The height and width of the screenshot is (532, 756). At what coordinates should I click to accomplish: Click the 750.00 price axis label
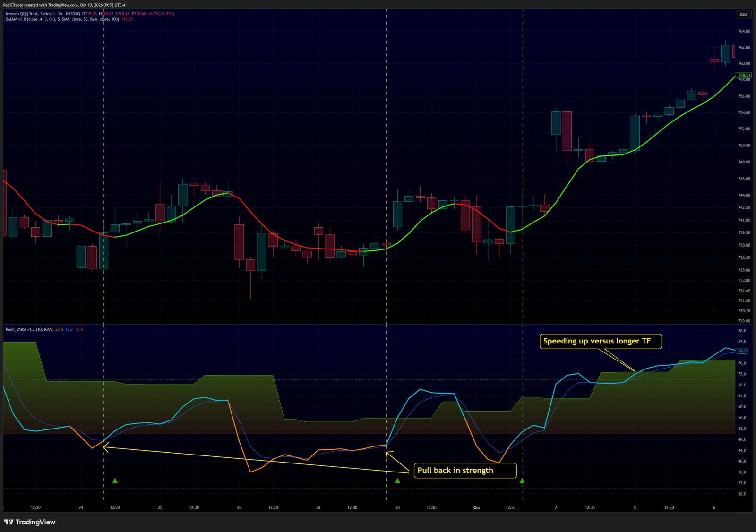[x=744, y=146]
